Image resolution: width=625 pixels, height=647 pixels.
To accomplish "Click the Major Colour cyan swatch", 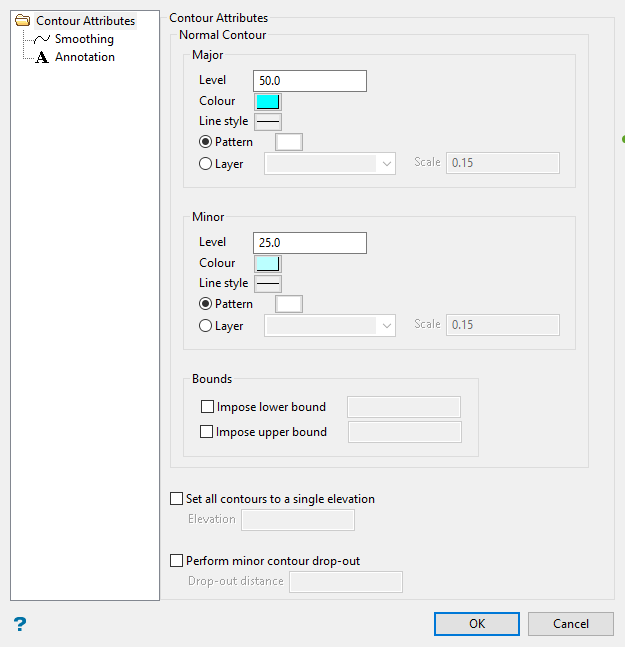I will [x=268, y=102].
